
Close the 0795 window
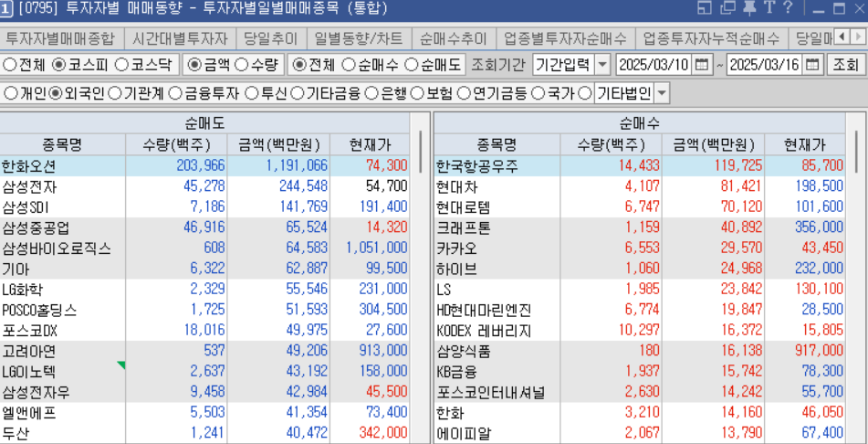(x=859, y=9)
